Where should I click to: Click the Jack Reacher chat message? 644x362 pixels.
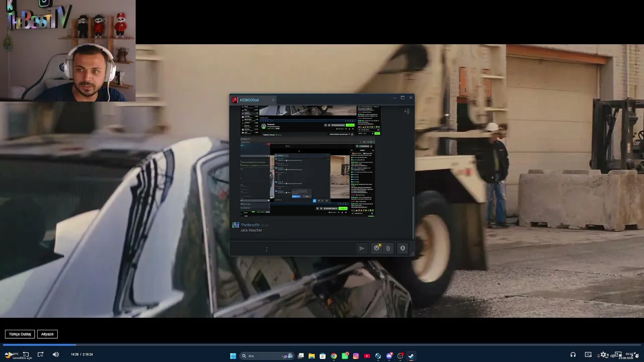[251, 230]
